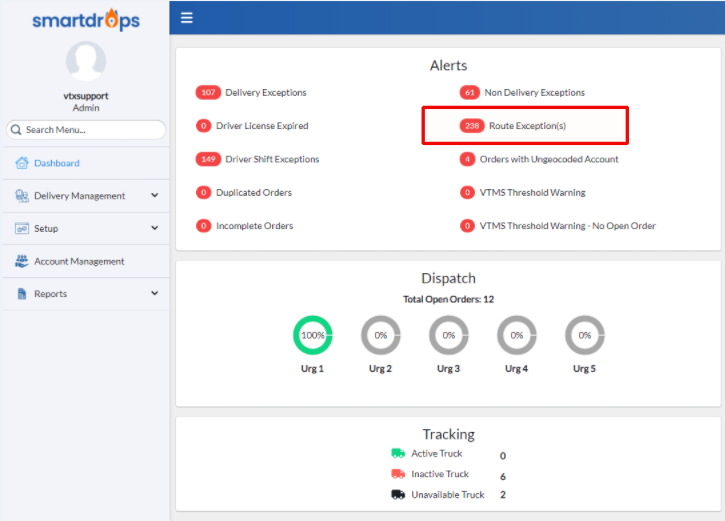Click the 4 badge for Ungeocoded Account orders
725x521 pixels.
pyautogui.click(x=467, y=159)
